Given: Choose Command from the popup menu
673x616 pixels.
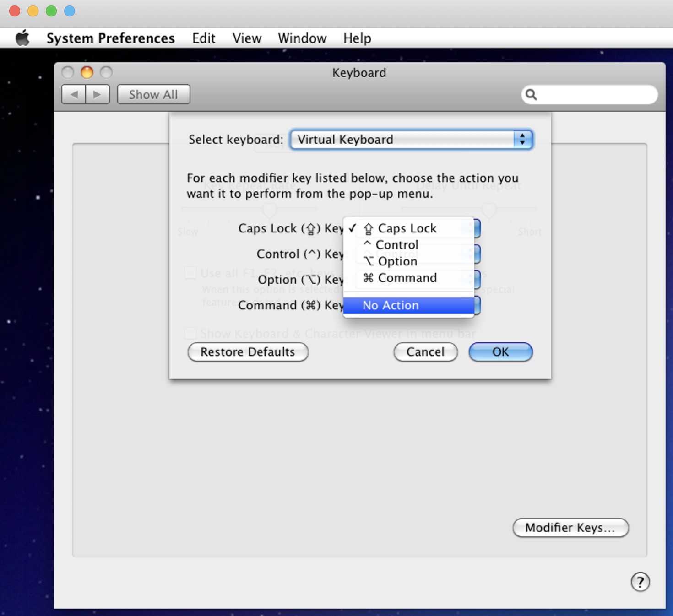Looking at the screenshot, I should (x=408, y=278).
